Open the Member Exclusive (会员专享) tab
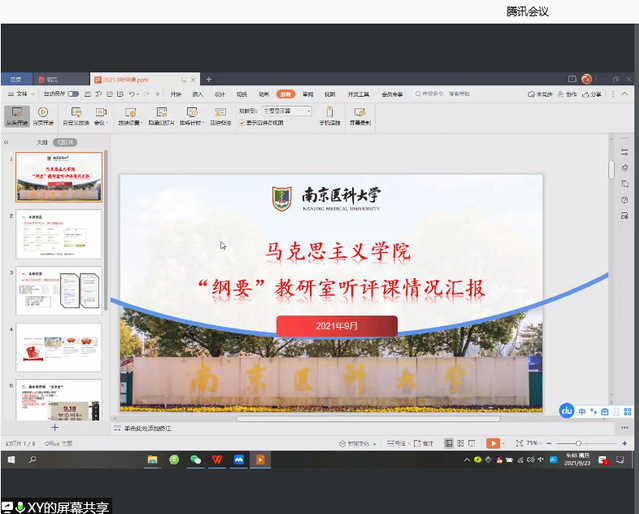This screenshot has height=514, width=639. pyautogui.click(x=392, y=94)
